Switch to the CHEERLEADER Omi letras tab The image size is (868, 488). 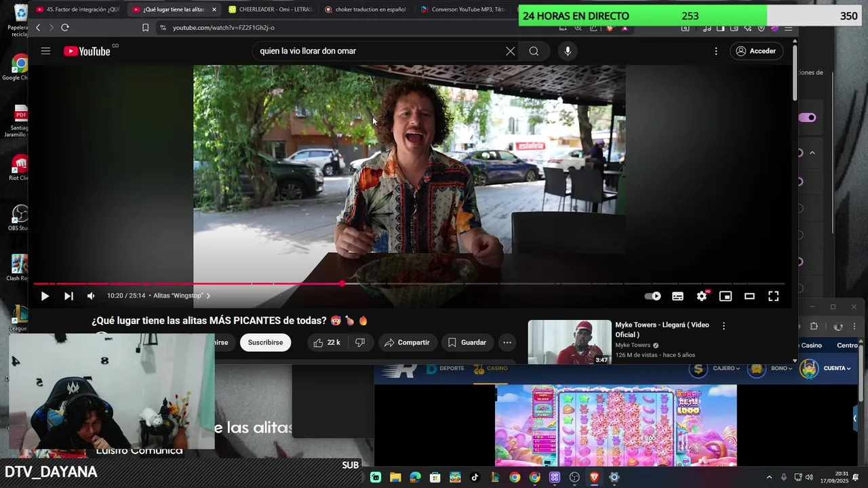tap(269, 9)
